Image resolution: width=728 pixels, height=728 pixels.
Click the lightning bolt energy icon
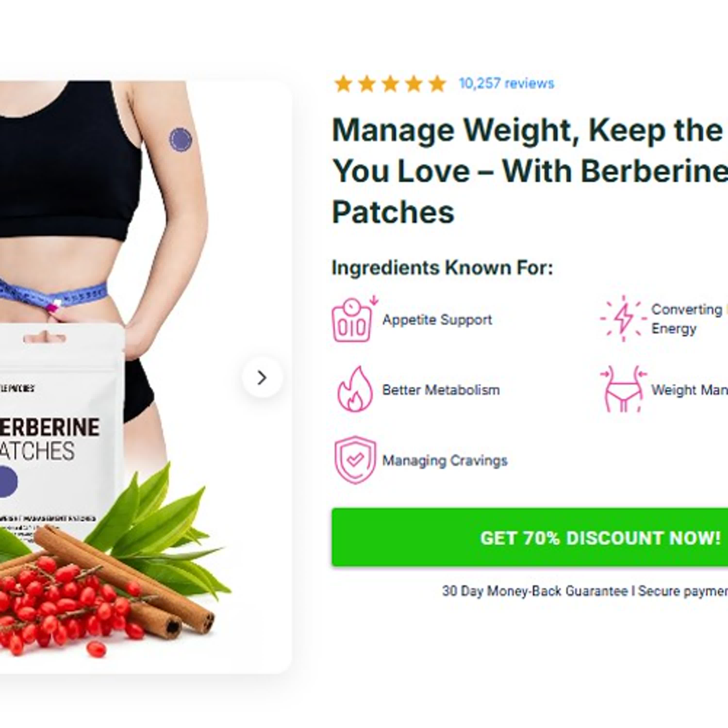click(x=623, y=318)
